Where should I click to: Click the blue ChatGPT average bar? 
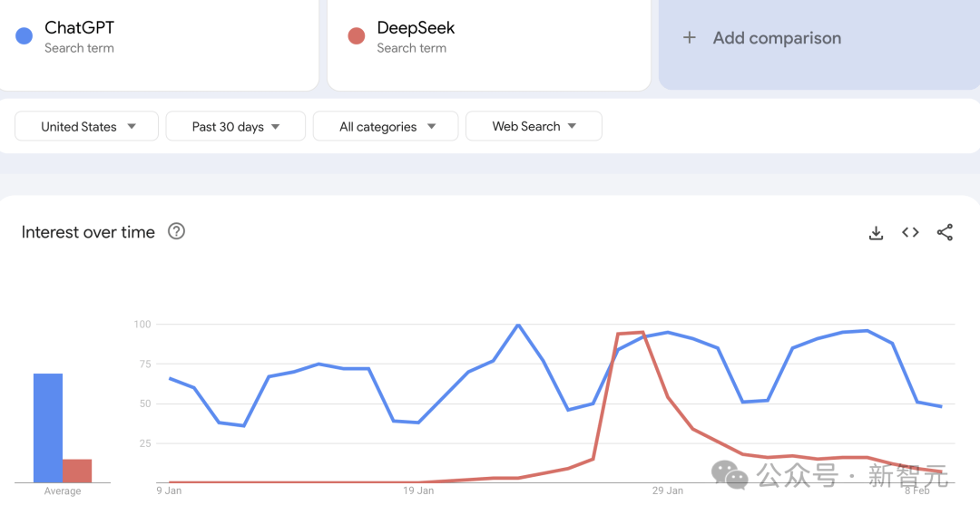click(48, 428)
